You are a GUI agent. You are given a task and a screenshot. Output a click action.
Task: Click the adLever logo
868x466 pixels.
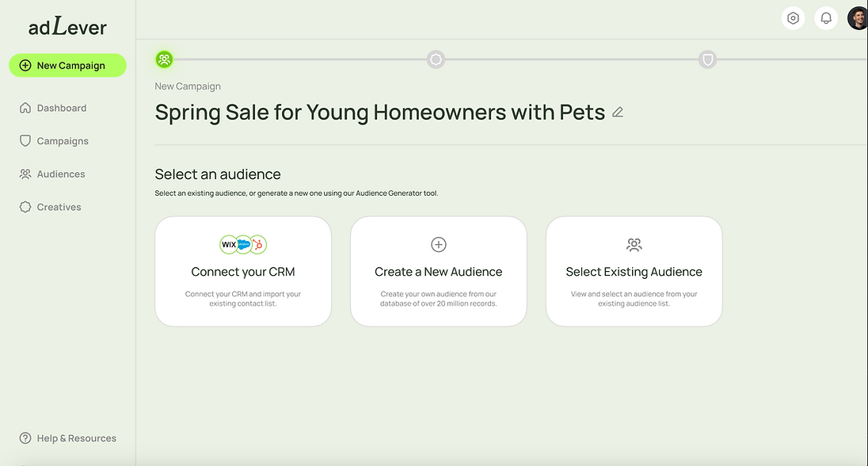67,28
